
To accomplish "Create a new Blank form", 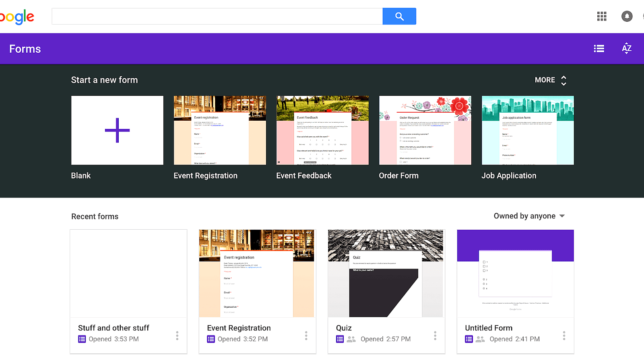I will click(117, 130).
